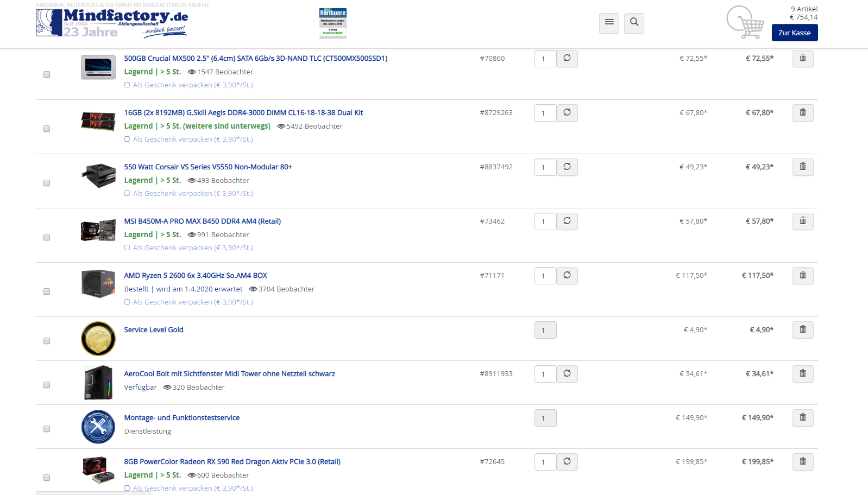Refresh quantity for Corsair VS550 power supply
868x495 pixels.
tap(567, 167)
